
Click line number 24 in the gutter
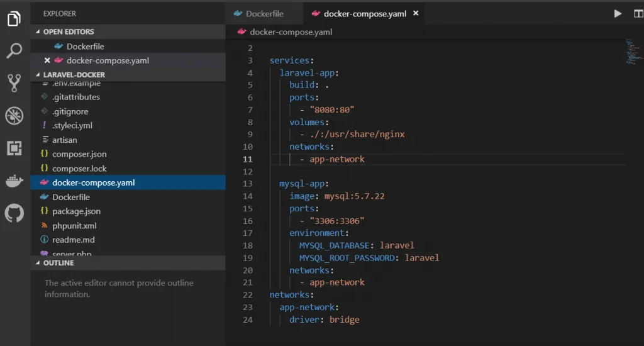tap(247, 320)
